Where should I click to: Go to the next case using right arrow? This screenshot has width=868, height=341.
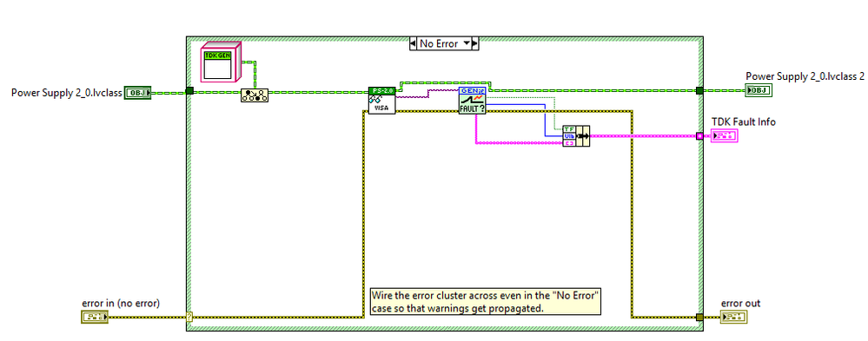pyautogui.click(x=475, y=43)
